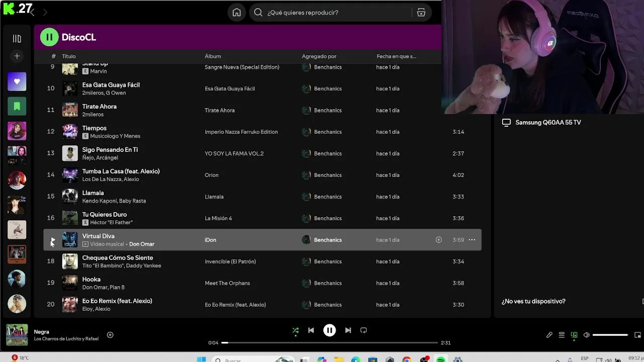The image size is (644, 362).
Task: Go forward with the right navigation arrow
Action: point(45,13)
